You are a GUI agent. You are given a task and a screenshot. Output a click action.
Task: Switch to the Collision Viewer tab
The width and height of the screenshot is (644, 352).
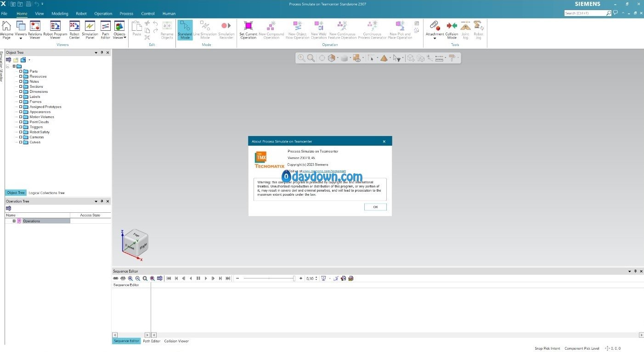click(176, 341)
